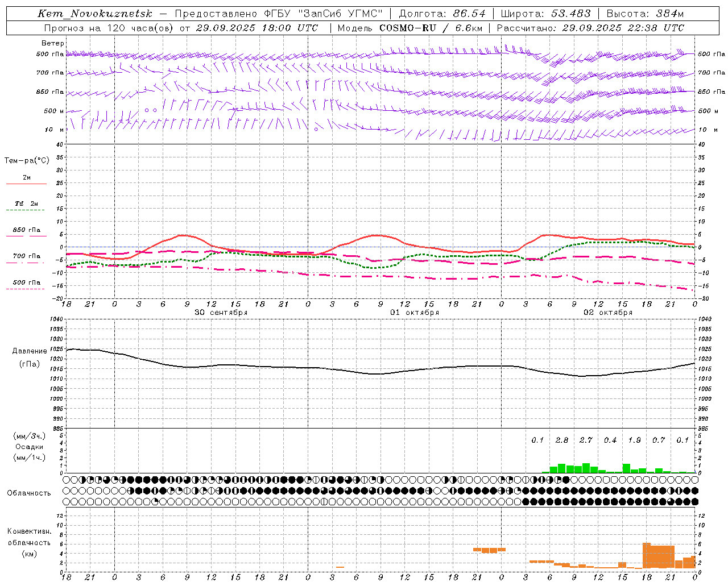The width and height of the screenshot is (728, 582).
Task: Click the "30 сентября" date label
Action: [221, 313]
